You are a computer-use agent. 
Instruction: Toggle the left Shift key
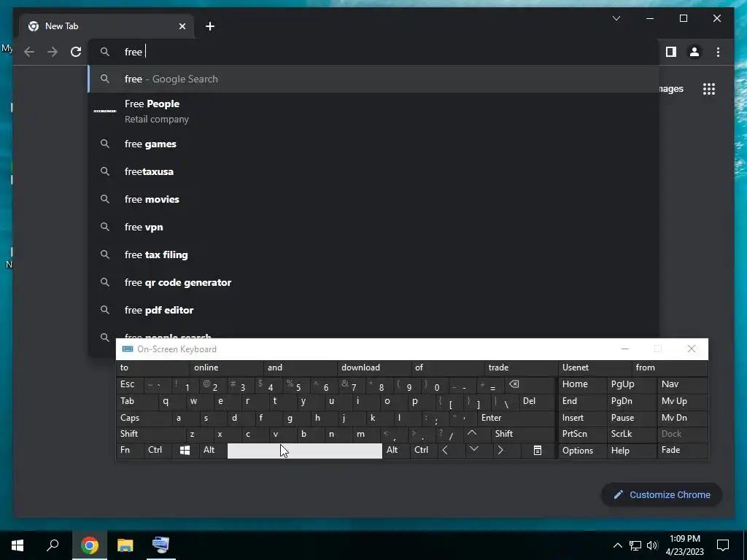[x=150, y=434]
